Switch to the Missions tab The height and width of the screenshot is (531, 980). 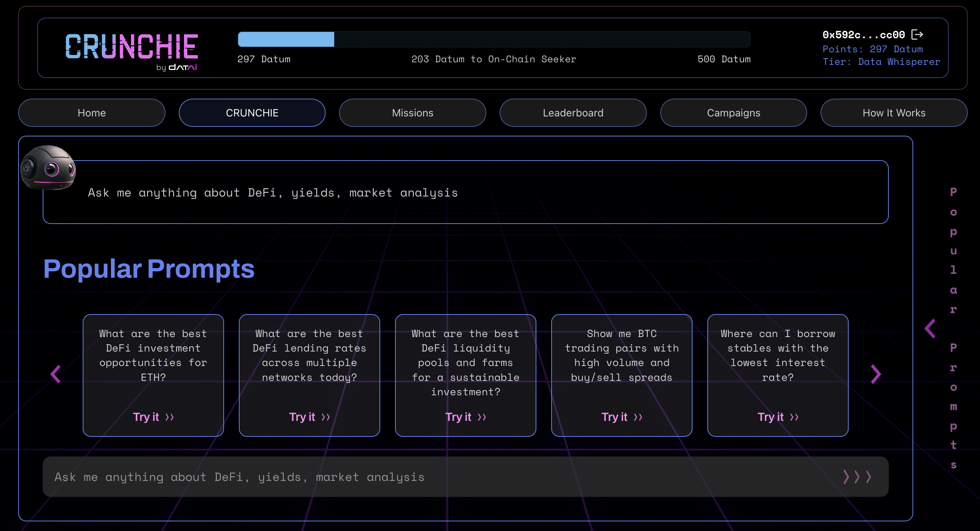tap(412, 113)
